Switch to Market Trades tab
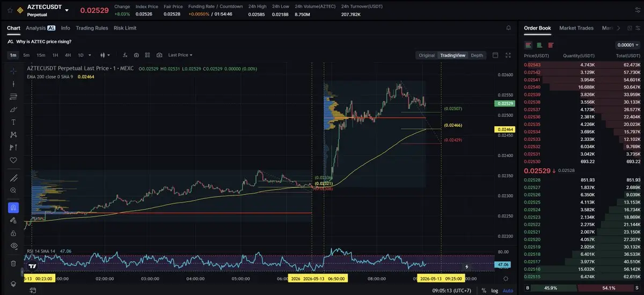This screenshot has width=644, height=295. click(576, 28)
